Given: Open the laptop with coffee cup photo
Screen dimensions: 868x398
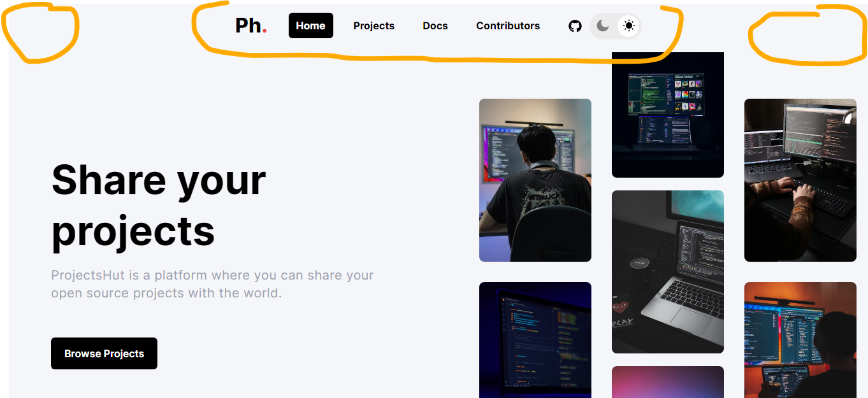Looking at the screenshot, I should pyautogui.click(x=667, y=271).
